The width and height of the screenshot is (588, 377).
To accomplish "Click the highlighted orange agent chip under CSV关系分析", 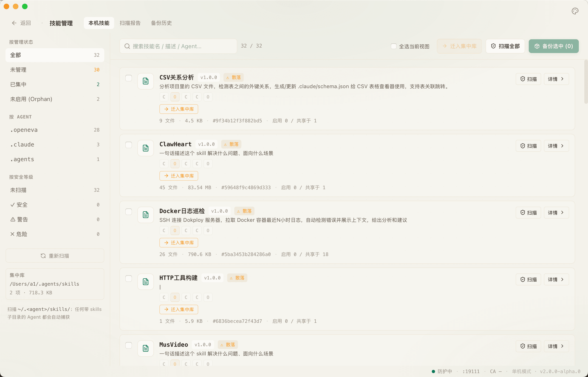I will point(175,97).
